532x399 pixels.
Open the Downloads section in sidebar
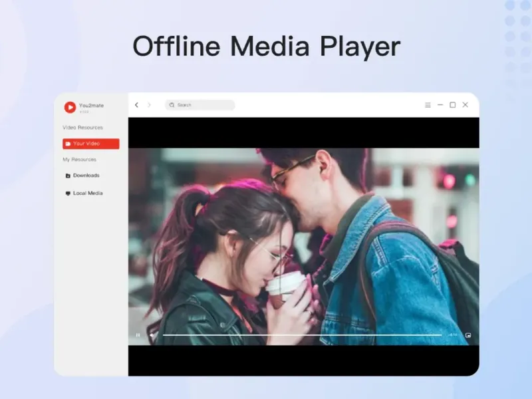(x=86, y=176)
